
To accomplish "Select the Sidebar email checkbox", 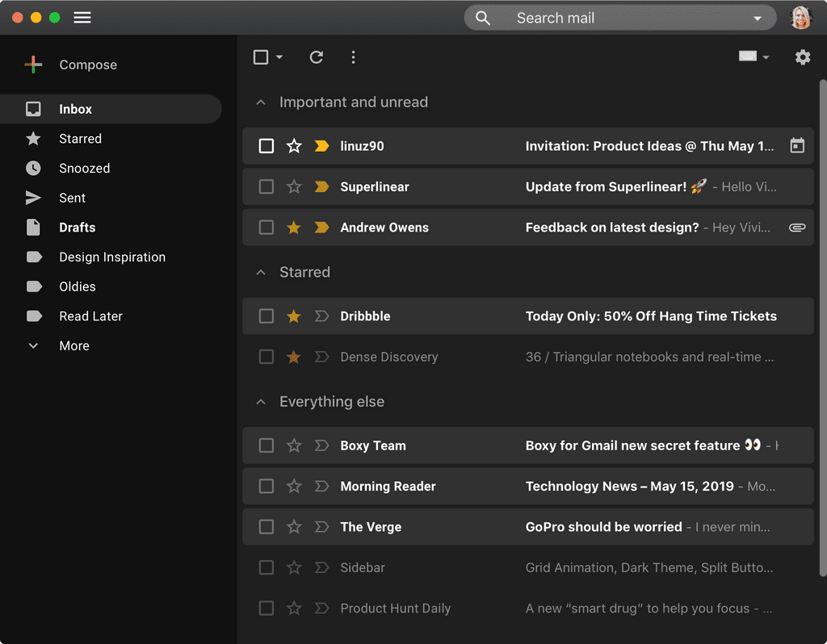I will coord(267,567).
